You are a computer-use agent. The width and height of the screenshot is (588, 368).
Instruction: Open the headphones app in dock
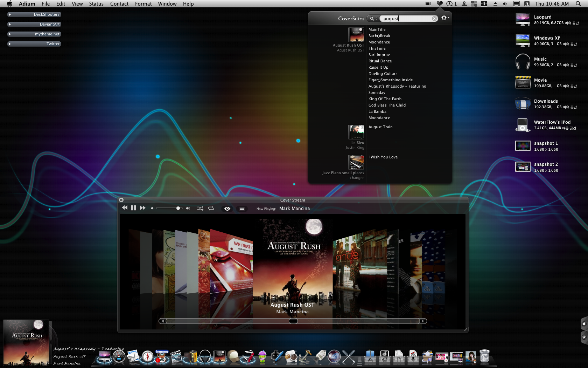(x=205, y=356)
